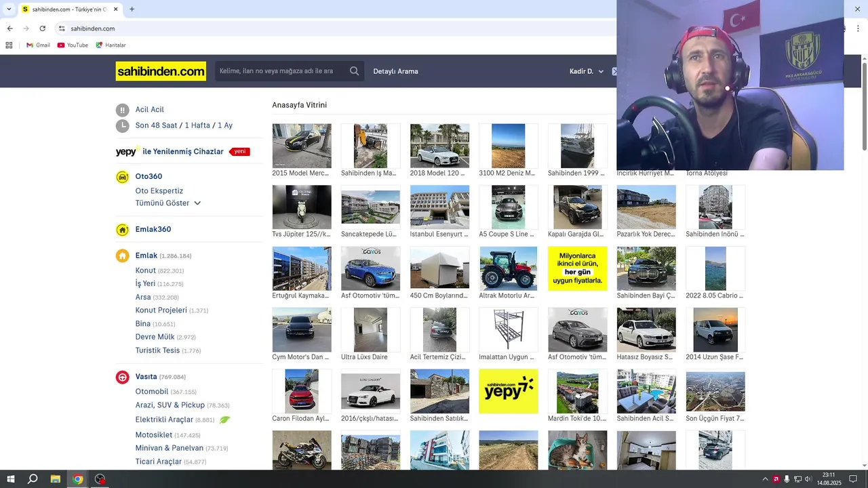Viewport: 868px width, 488px height.
Task: Go back with browser back arrow
Action: [x=9, y=28]
